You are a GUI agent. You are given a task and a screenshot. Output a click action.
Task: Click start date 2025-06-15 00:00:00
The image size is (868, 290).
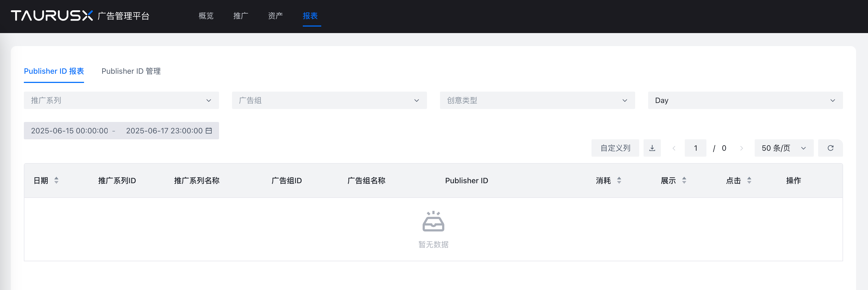coord(69,131)
